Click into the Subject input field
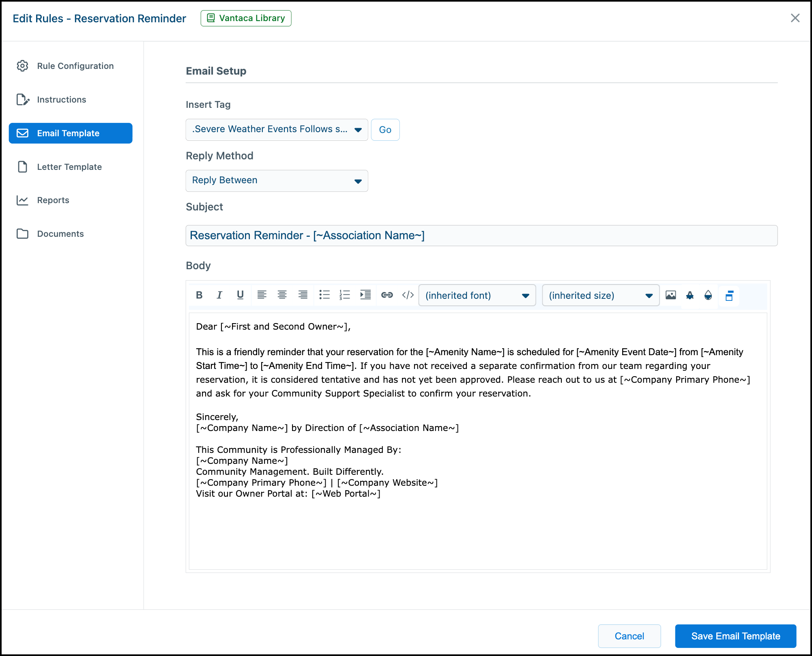Image resolution: width=812 pixels, height=656 pixels. click(x=481, y=236)
